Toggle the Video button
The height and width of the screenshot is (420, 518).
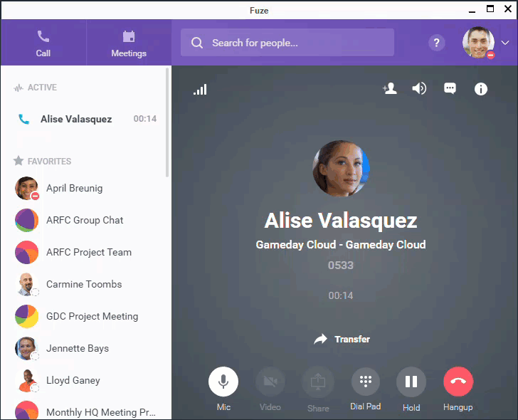coord(270,382)
